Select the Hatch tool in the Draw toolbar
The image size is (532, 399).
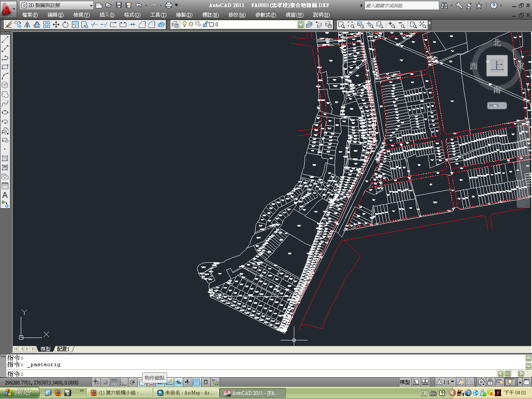click(5, 158)
